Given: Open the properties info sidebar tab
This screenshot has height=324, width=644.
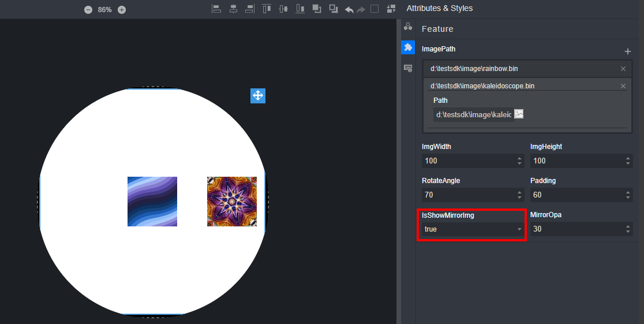Looking at the screenshot, I should point(408,68).
